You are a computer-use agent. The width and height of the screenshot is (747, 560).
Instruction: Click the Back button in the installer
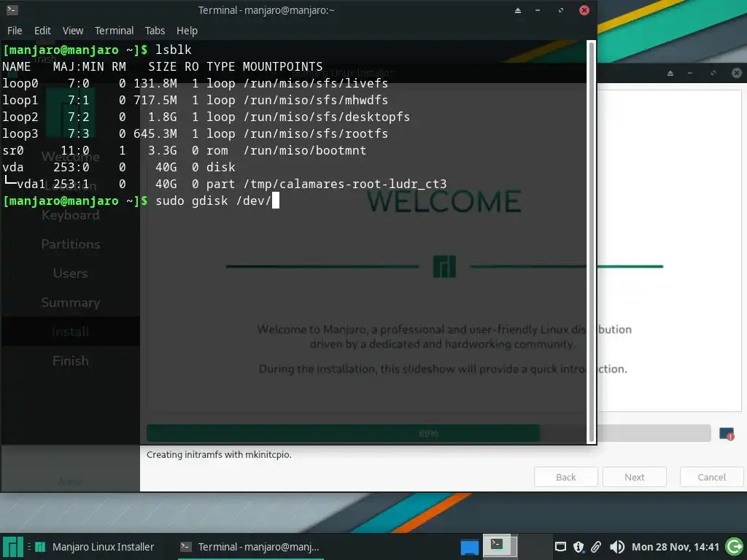[x=566, y=477]
